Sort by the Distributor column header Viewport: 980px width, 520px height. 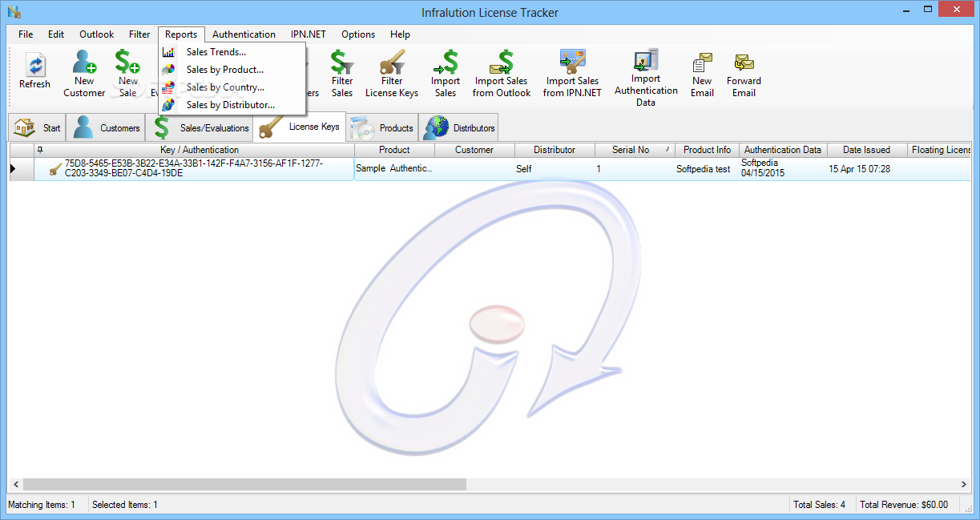pos(555,150)
